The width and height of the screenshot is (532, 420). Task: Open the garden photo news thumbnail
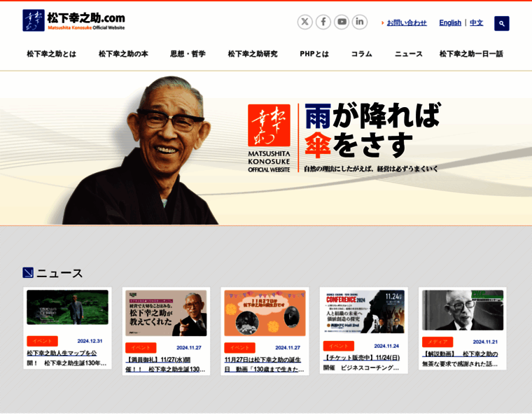[67, 307]
